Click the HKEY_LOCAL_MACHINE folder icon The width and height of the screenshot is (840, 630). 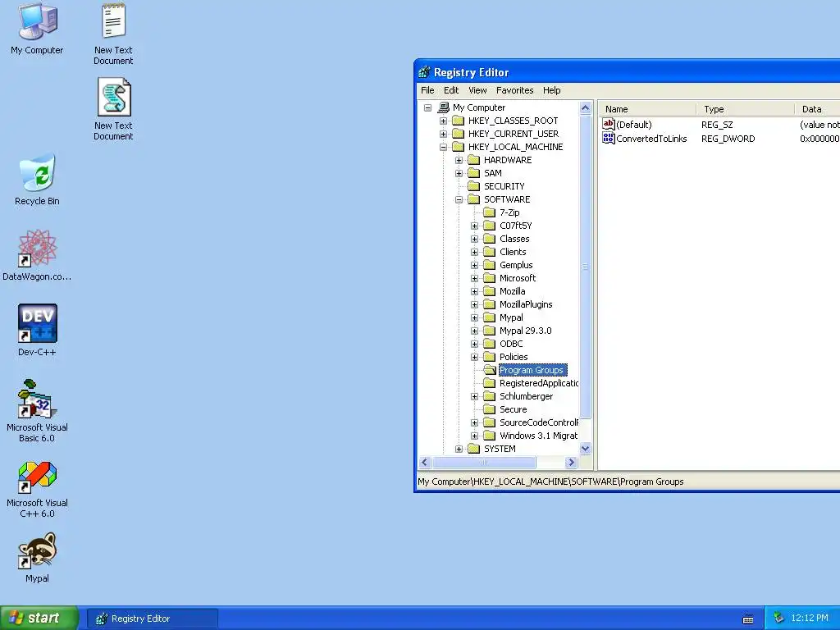[x=458, y=147]
